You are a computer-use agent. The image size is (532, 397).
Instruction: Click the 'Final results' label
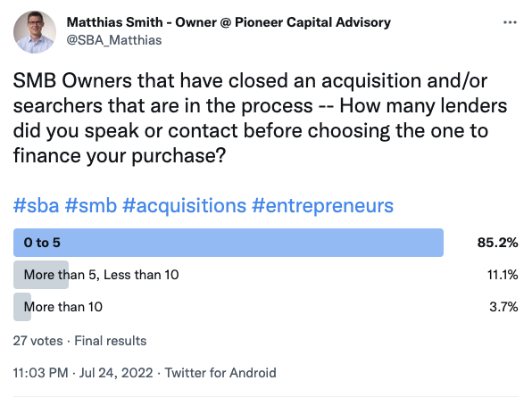click(111, 341)
